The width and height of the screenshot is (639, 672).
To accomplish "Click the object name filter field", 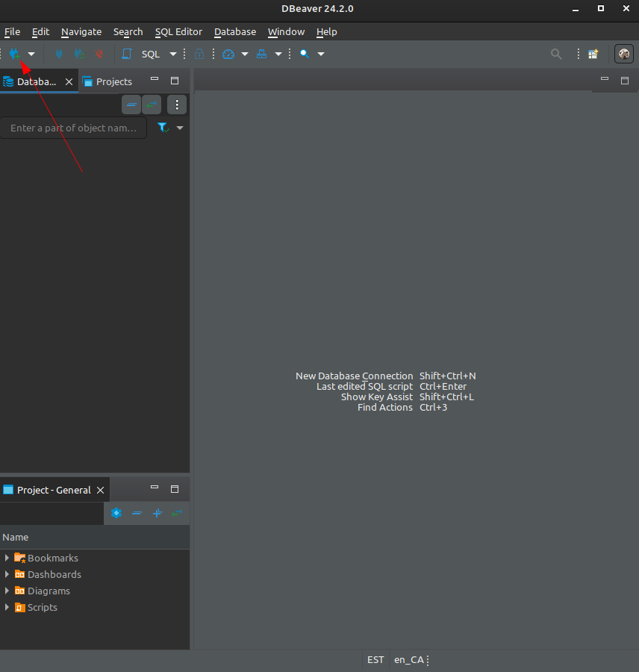I will pos(73,128).
